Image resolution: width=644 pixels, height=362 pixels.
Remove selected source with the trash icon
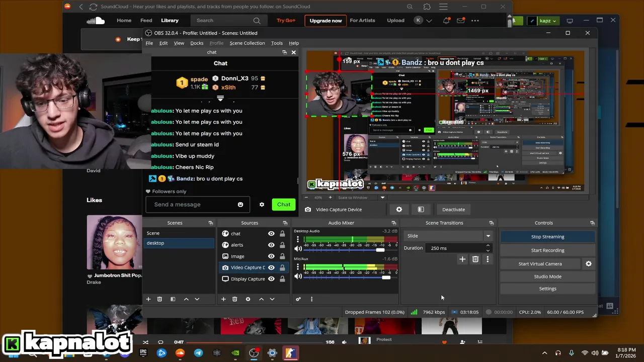click(x=234, y=299)
